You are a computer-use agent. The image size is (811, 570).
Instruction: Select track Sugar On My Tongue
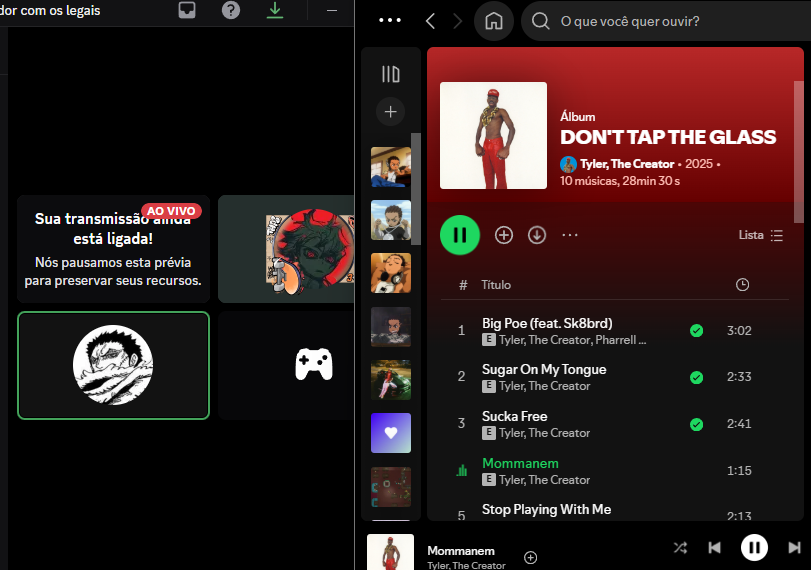point(614,377)
